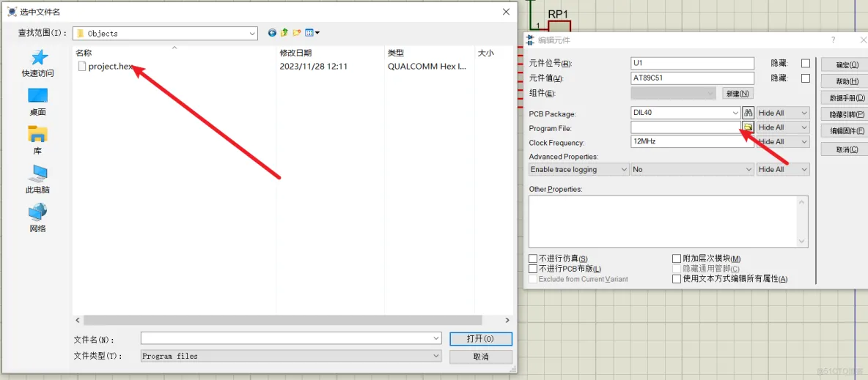Image resolution: width=868 pixels, height=380 pixels.
Task: Enable 附加层次模块 checkbox
Action: pos(677,258)
